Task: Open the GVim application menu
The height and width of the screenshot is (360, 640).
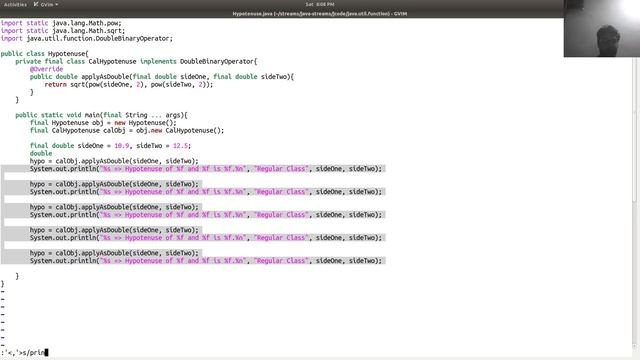Action: tap(46, 4)
